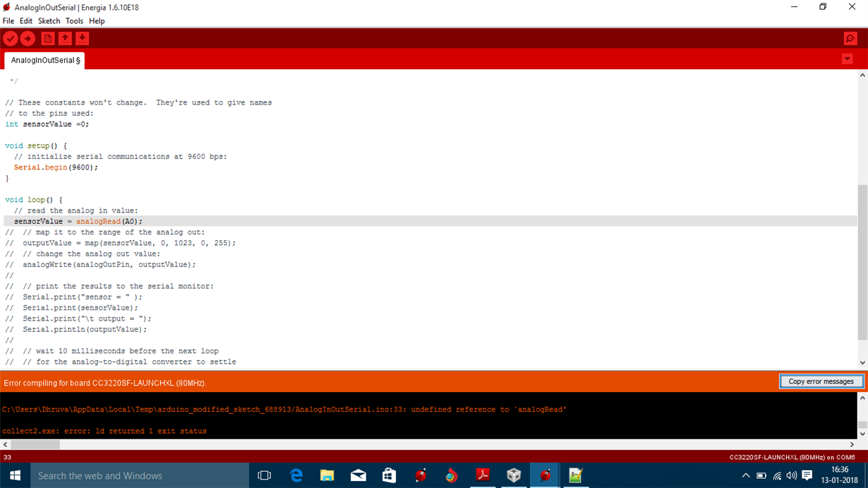Create a new sketch with New icon
868x488 pixels.
click(48, 39)
